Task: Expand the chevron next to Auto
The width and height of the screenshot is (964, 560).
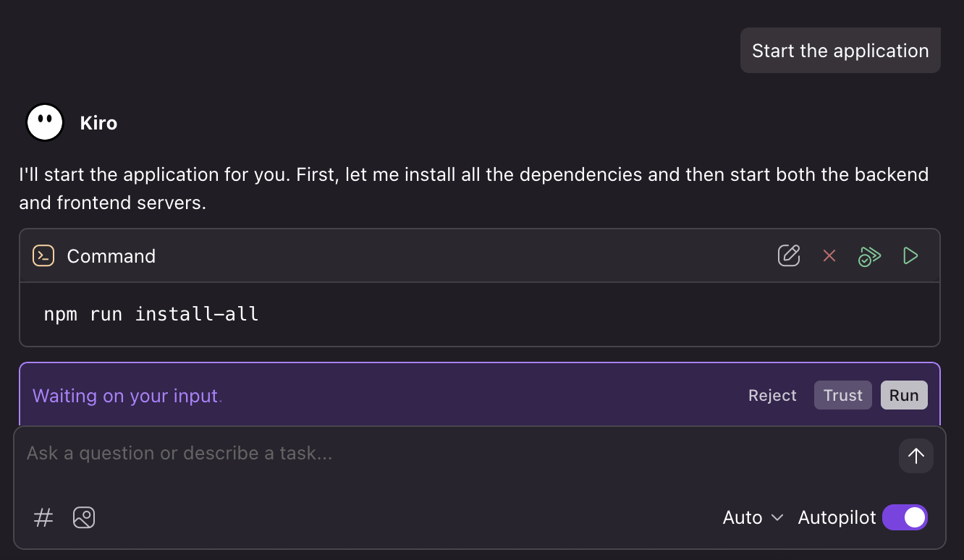Action: point(777,517)
